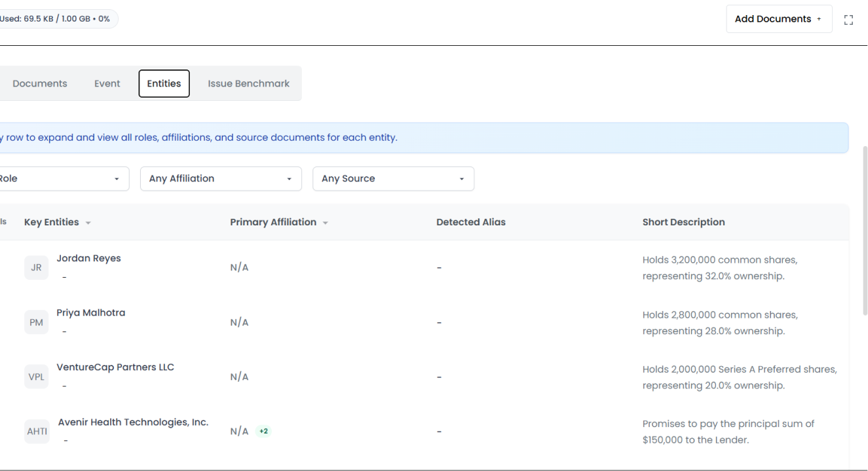Select the Jordan Reyes entity name
Viewport: 868px width, 471px height.
pyautogui.click(x=88, y=258)
